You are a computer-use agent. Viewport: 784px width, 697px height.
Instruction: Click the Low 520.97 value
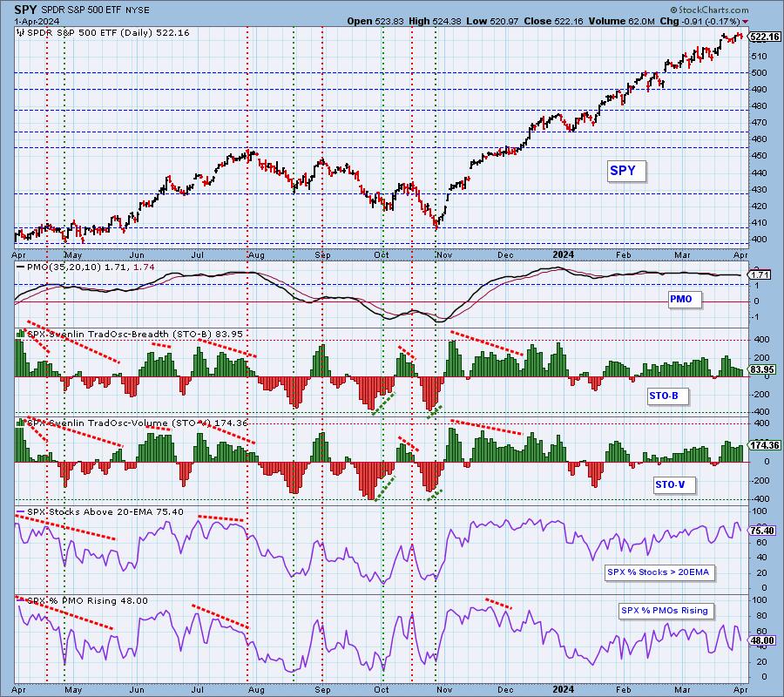[x=492, y=21]
